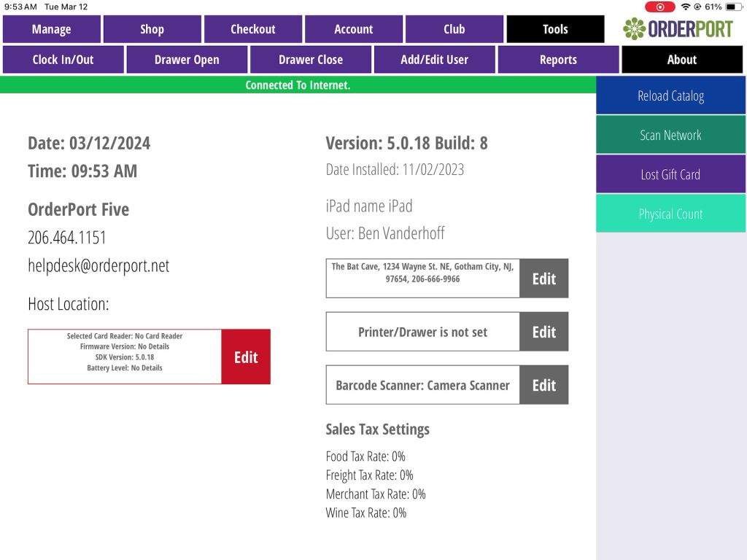Screen dimensions: 747x560
Task: Select the Club tab
Action: click(x=454, y=29)
